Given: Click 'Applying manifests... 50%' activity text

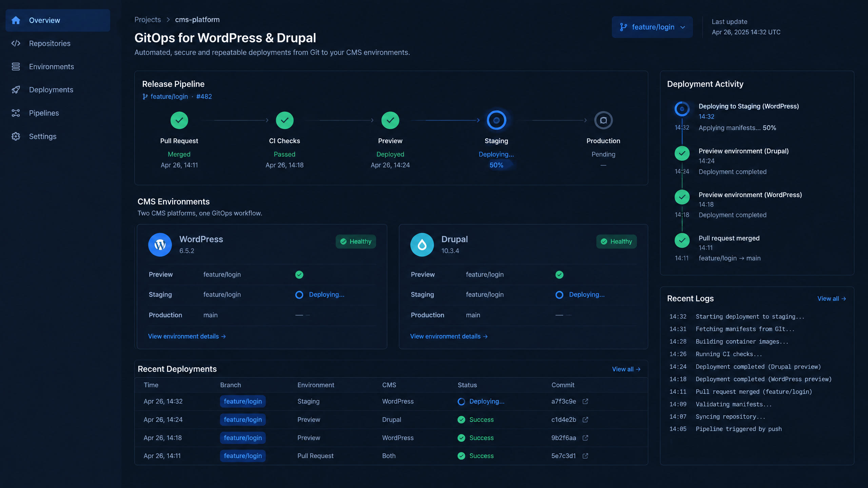Looking at the screenshot, I should 737,128.
